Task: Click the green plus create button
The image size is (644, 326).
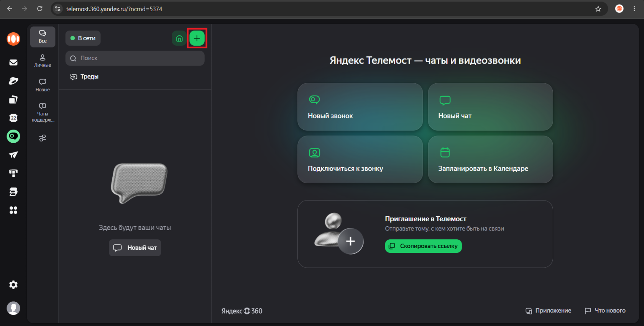Action: click(197, 38)
